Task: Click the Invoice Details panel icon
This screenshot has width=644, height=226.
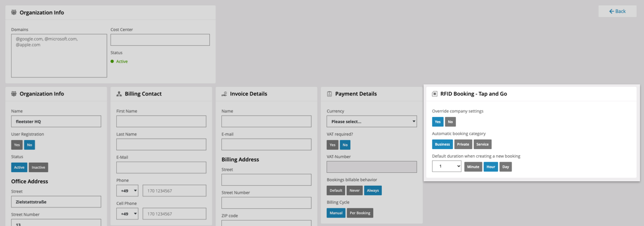Action: [x=224, y=94]
